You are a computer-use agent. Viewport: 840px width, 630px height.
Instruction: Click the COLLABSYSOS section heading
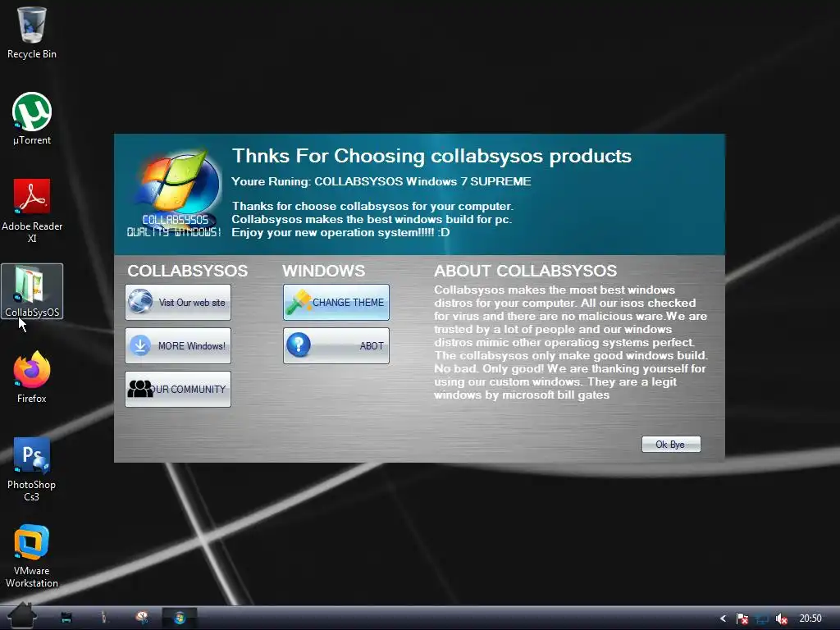click(x=188, y=271)
